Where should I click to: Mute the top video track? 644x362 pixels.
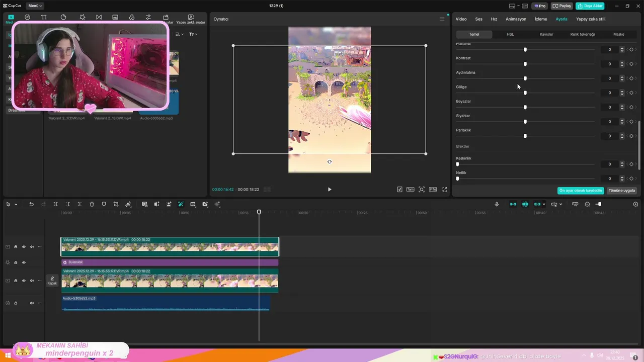pyautogui.click(x=32, y=247)
